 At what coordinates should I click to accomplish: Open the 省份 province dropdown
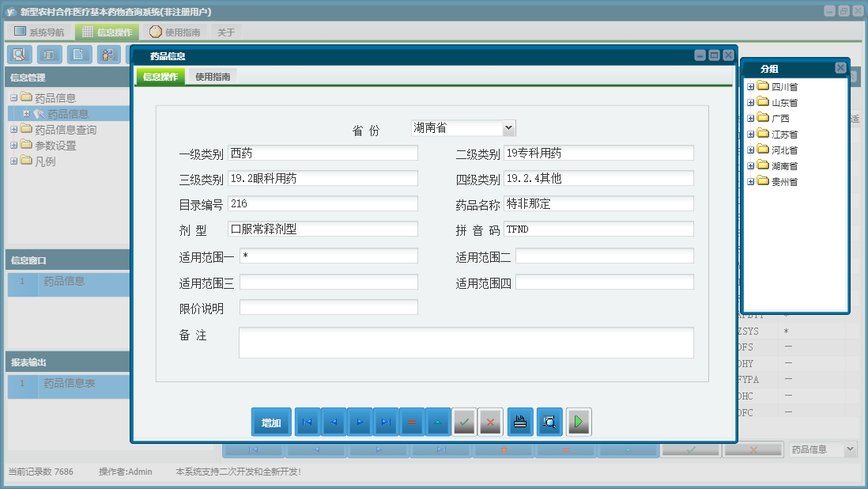pos(509,128)
